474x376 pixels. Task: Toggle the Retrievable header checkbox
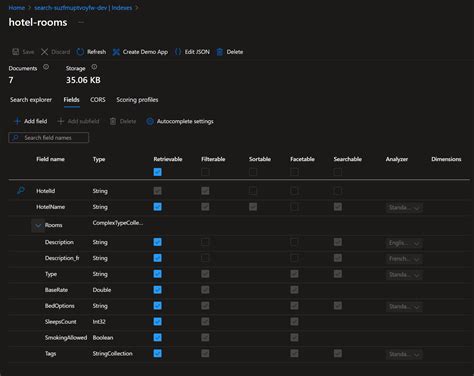coord(158,172)
